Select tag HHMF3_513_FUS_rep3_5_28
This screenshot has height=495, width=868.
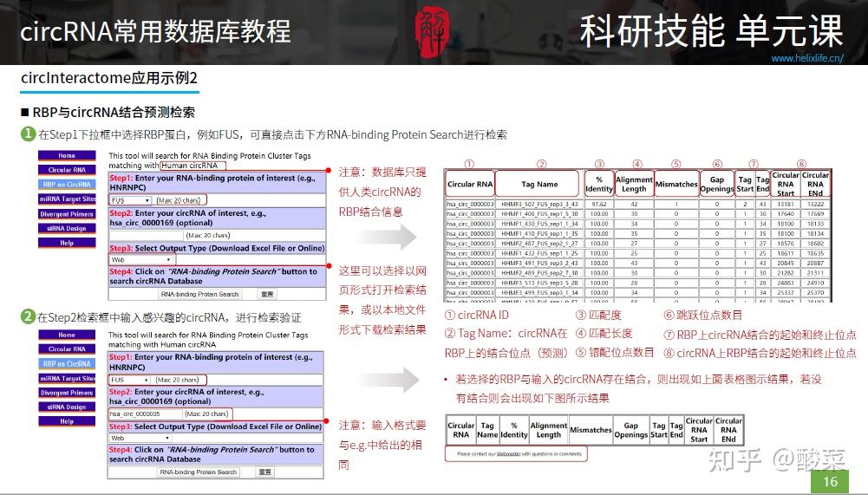[x=539, y=283]
